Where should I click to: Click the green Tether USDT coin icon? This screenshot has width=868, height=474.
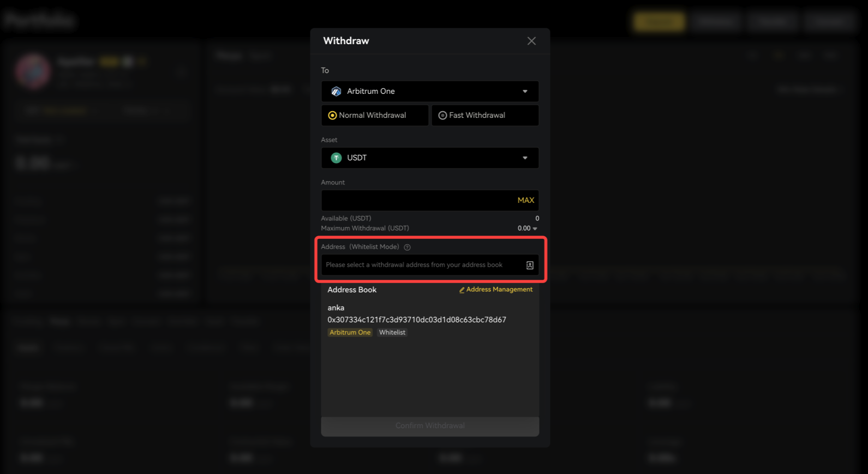tap(336, 158)
